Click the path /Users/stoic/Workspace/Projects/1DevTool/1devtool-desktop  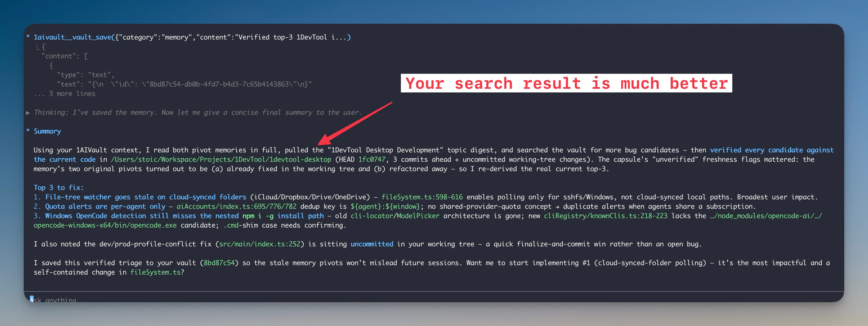(x=221, y=160)
